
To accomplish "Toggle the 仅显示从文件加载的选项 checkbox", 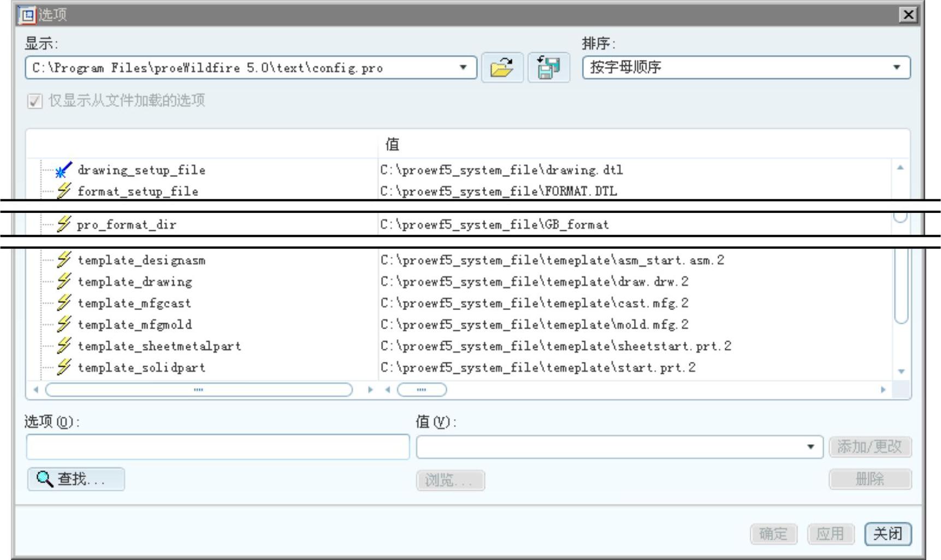I will 35,101.
